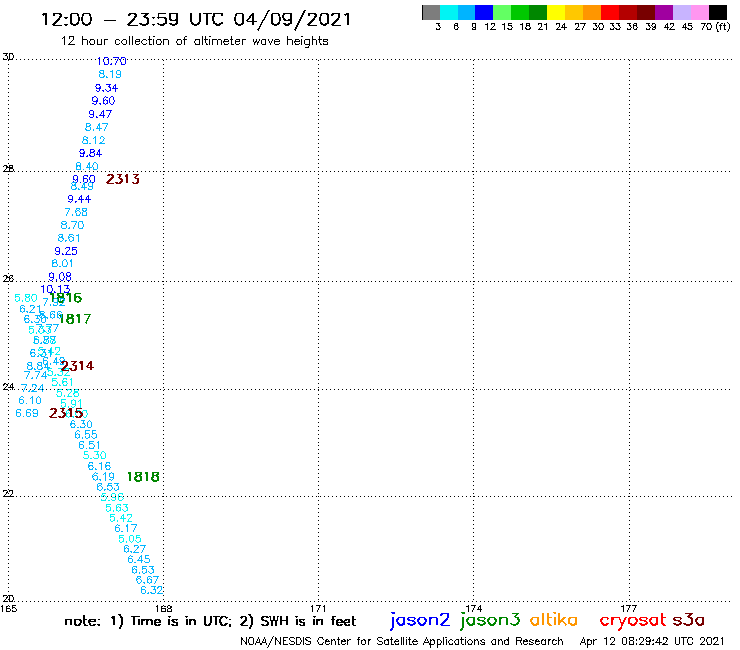Select the longitude axis label 165

8,608
